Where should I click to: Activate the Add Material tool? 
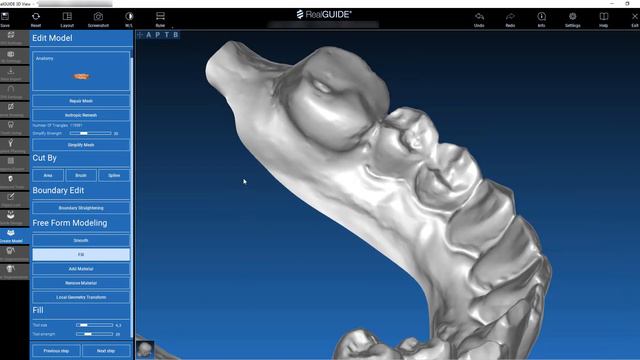tap(81, 269)
